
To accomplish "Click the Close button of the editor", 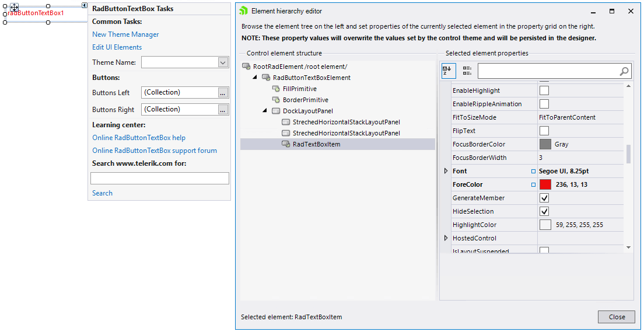I will 617,317.
